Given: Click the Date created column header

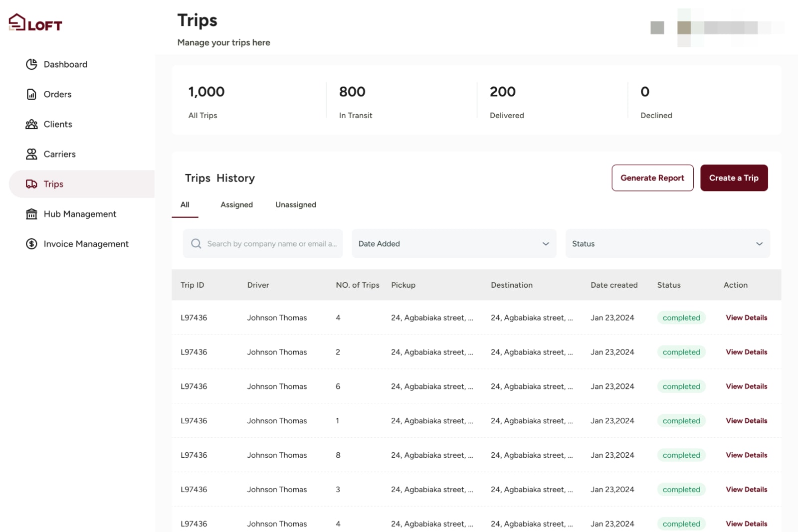Looking at the screenshot, I should (614, 285).
